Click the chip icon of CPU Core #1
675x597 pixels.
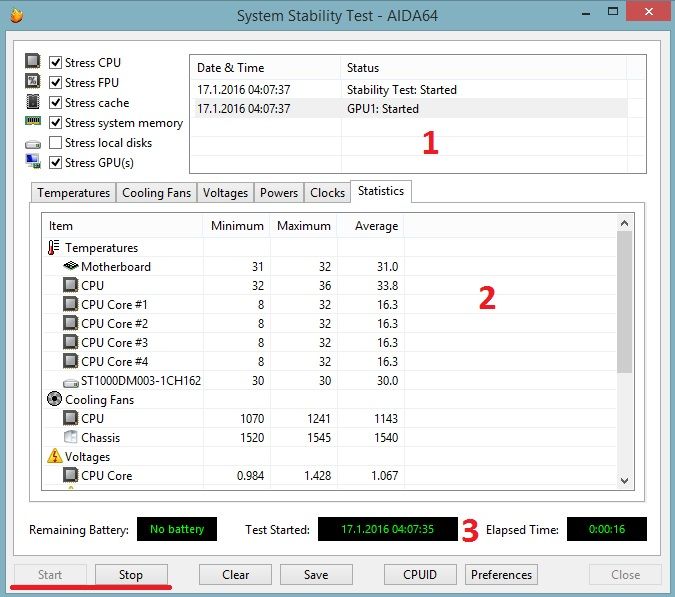(71, 304)
